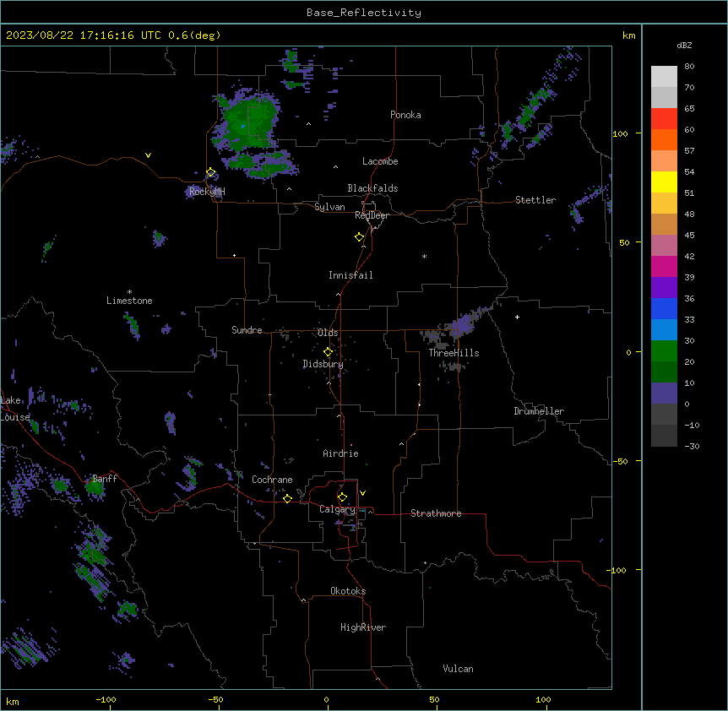Screen dimensions: 728x711
Task: Click the Sundre town label
Action: (x=247, y=330)
